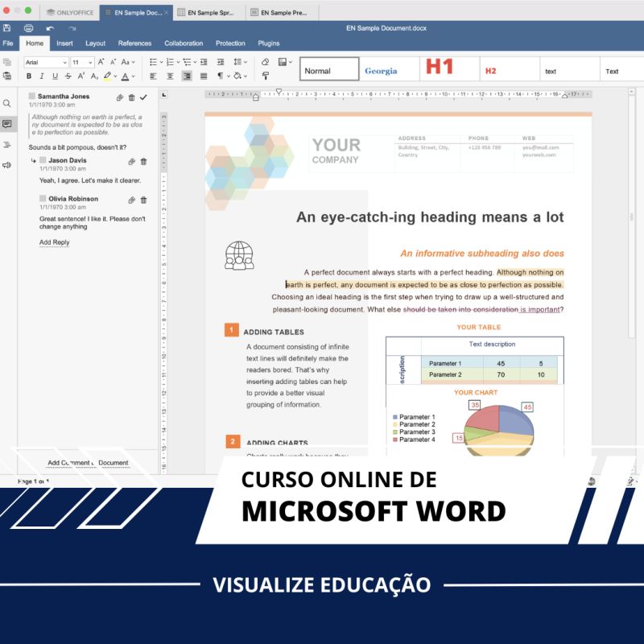Open the font size dropdown showing 11
This screenshot has width=644, height=644.
[82, 62]
